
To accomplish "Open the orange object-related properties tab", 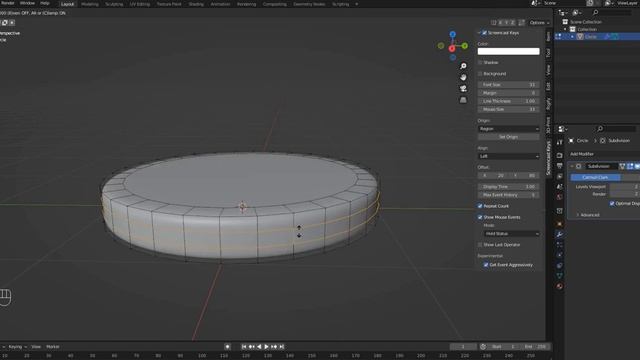I will coord(560,224).
